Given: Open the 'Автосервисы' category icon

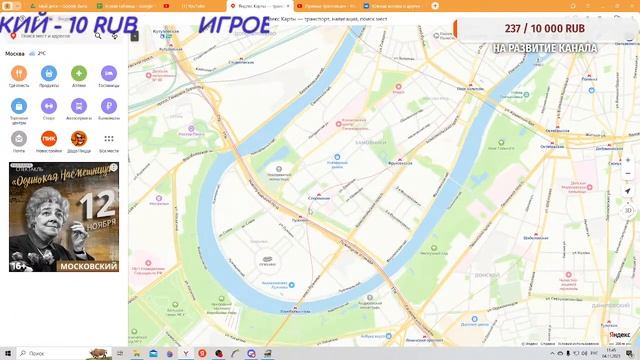Looking at the screenshot, I should 79,106.
